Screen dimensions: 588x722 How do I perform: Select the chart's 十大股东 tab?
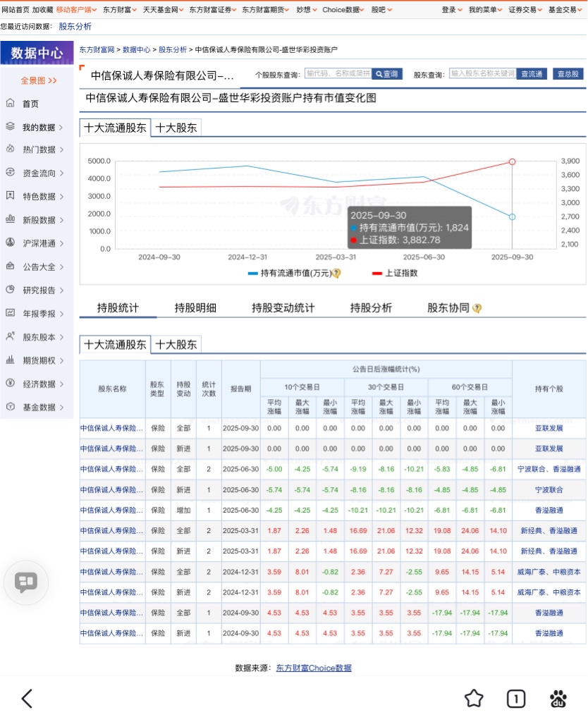[176, 128]
